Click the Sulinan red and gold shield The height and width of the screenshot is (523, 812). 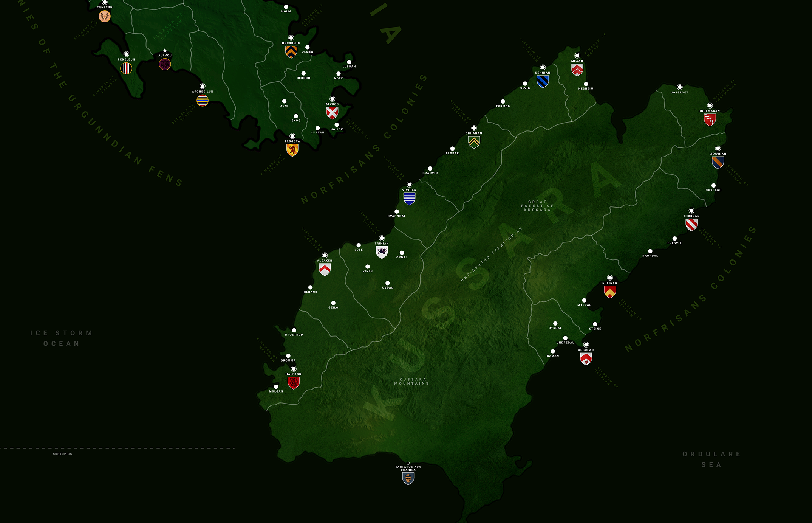[610, 292]
